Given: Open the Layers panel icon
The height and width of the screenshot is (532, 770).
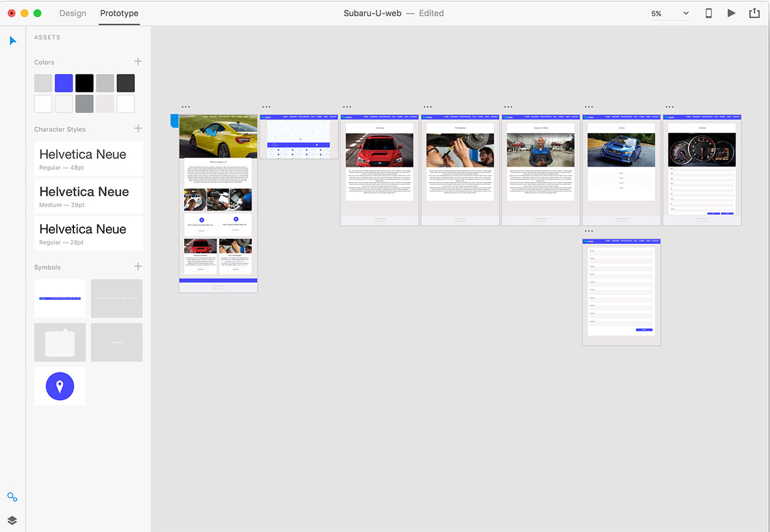Looking at the screenshot, I should point(12,520).
